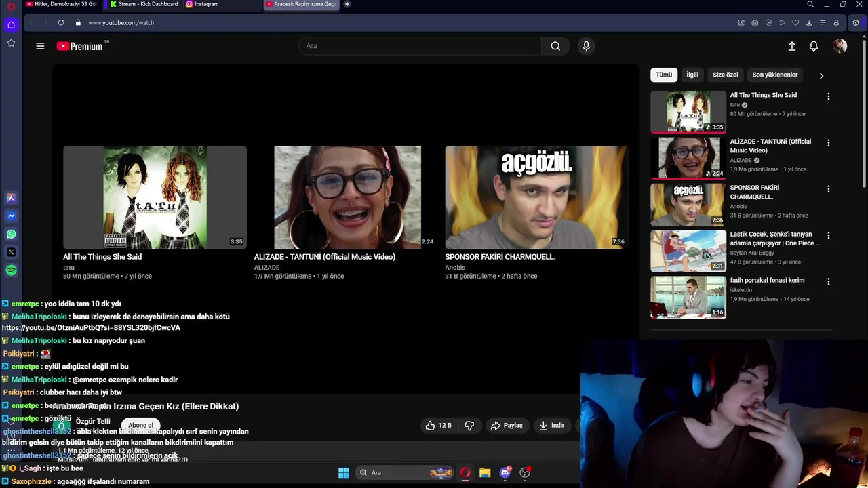Open the YouTube hamburger guide menu
The height and width of the screenshot is (488, 868).
tap(40, 46)
